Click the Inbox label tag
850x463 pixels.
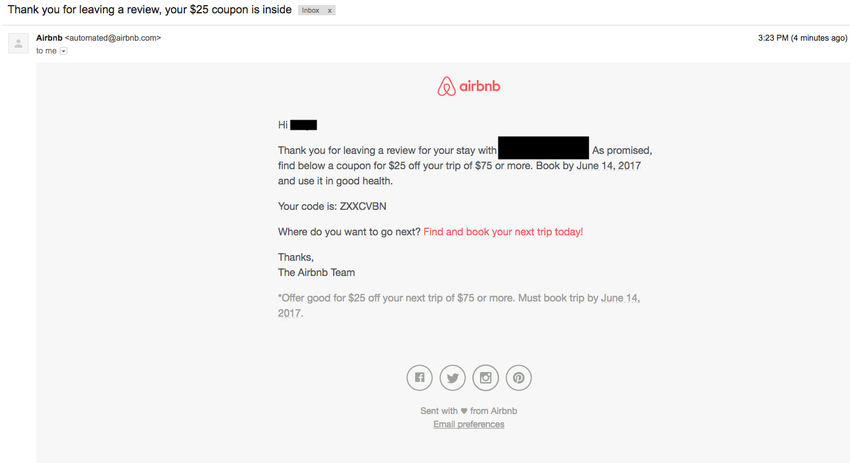(311, 10)
